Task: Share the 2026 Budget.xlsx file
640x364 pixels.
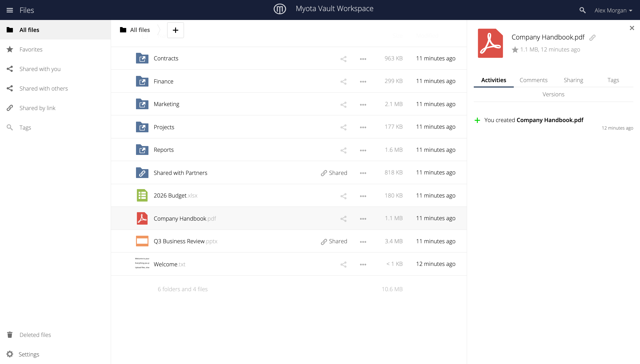Action: click(x=343, y=196)
